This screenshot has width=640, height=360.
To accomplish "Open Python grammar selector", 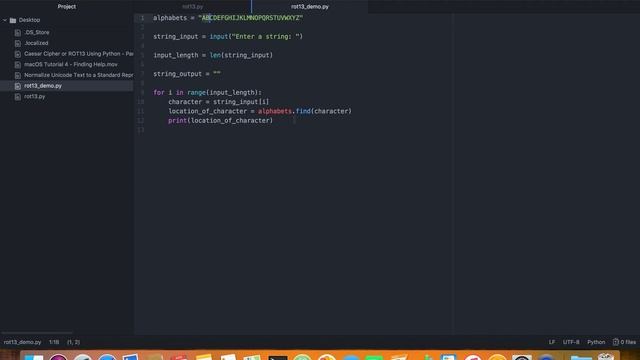I will coord(596,342).
